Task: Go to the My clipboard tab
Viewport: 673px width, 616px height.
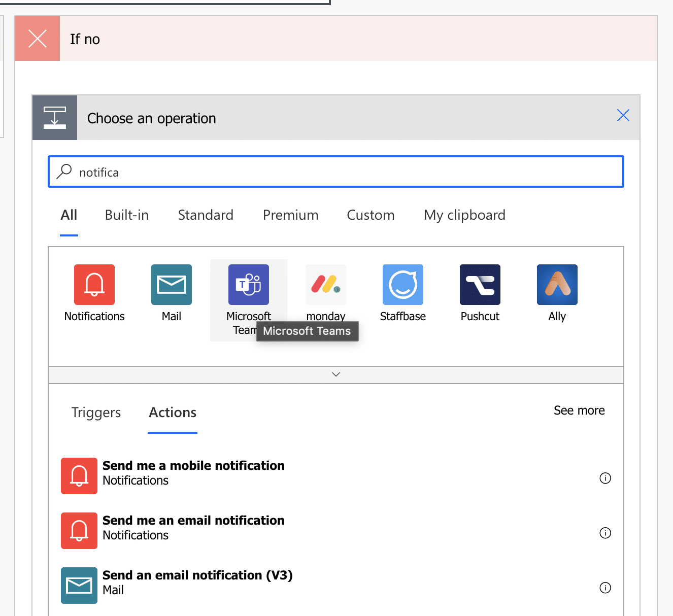Action: tap(464, 215)
